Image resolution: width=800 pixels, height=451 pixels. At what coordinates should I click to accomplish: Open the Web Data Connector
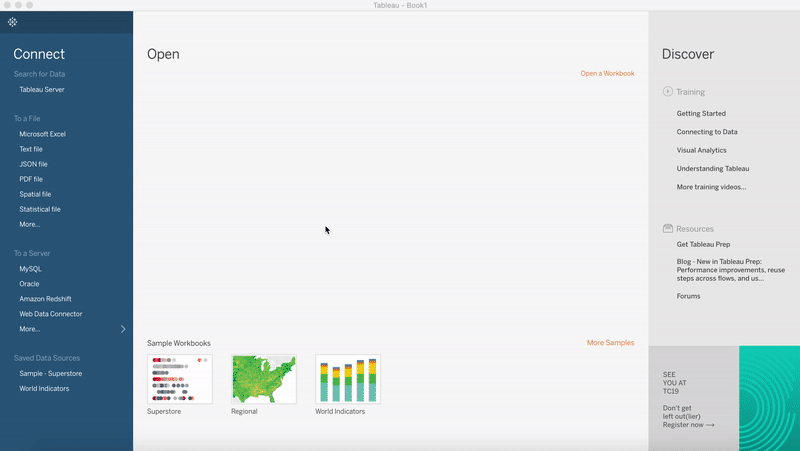[51, 314]
